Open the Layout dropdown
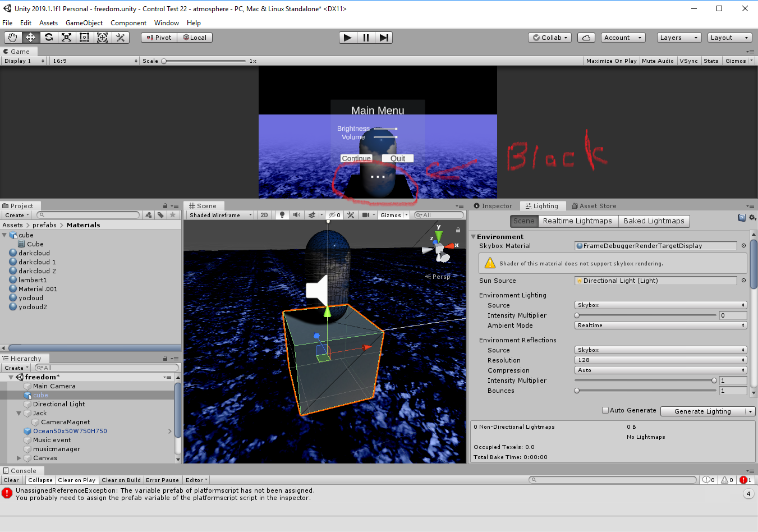The width and height of the screenshot is (758, 532). (729, 38)
